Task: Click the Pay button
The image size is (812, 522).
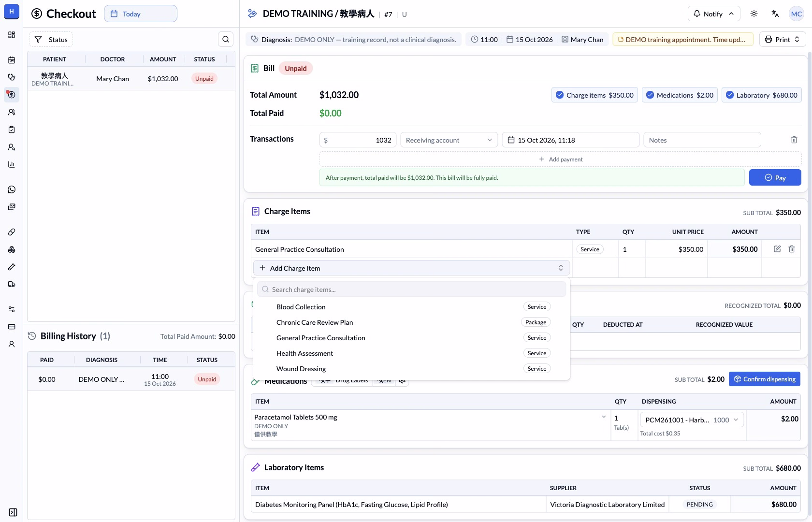Action: click(x=775, y=177)
